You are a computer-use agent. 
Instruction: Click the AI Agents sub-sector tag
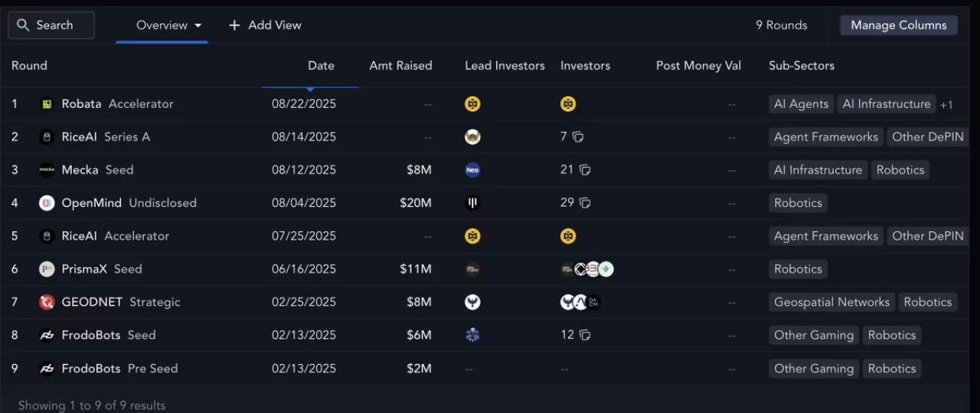click(x=801, y=104)
